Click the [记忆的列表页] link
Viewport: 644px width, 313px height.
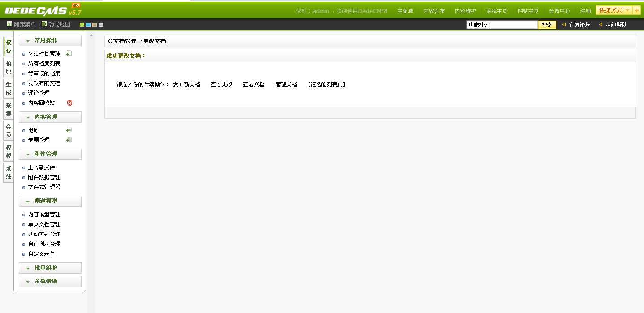pyautogui.click(x=326, y=85)
